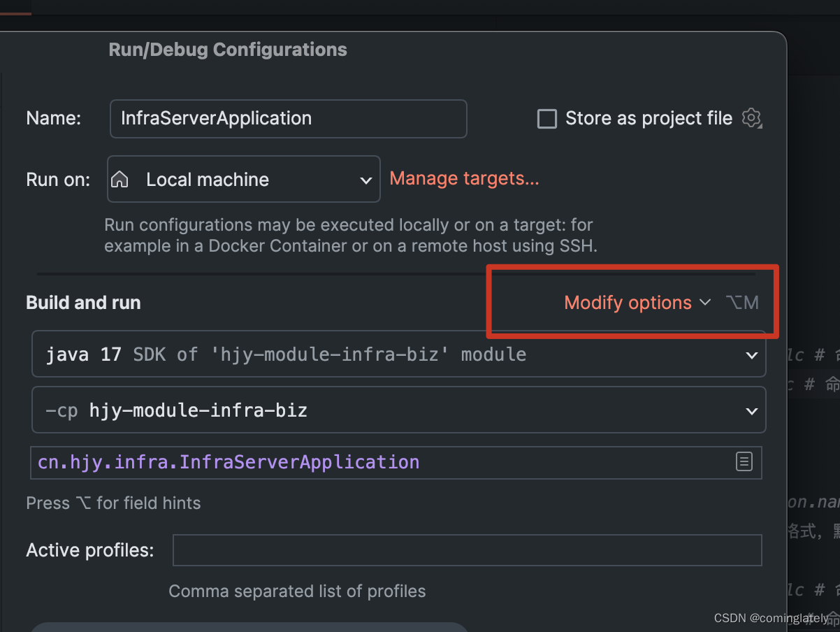Click into the Active profiles text field
This screenshot has width=840, height=632.
[x=467, y=550]
